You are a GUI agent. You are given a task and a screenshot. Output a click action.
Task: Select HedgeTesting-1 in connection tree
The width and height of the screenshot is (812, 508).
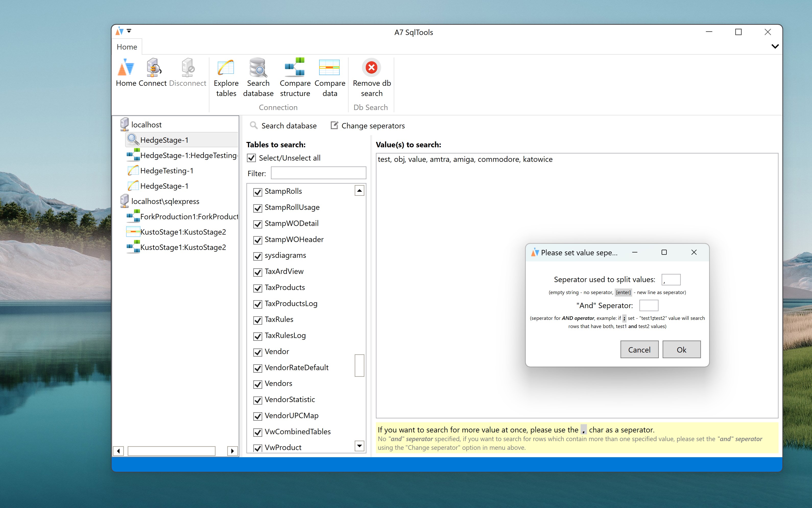tap(167, 171)
